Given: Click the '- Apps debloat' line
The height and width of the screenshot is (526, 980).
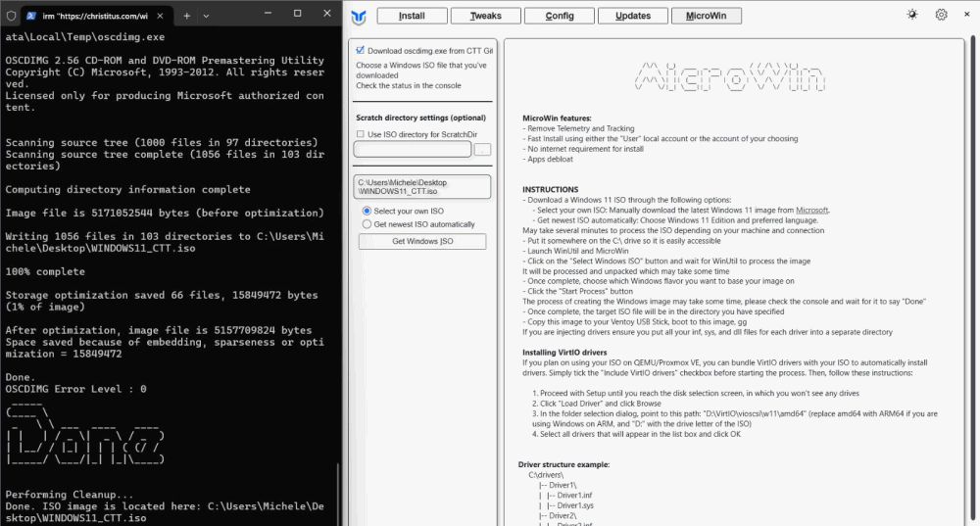Looking at the screenshot, I should pos(548,159).
